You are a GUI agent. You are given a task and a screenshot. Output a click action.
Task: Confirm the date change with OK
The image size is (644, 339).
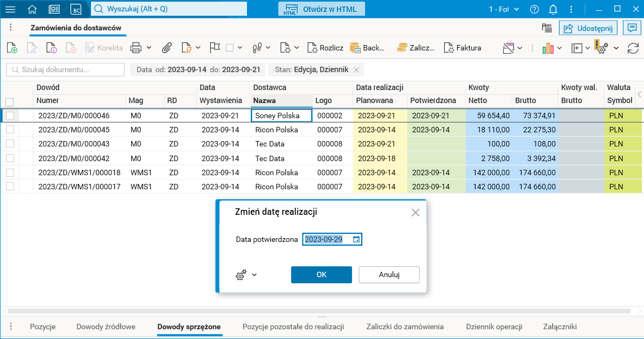[x=322, y=274]
